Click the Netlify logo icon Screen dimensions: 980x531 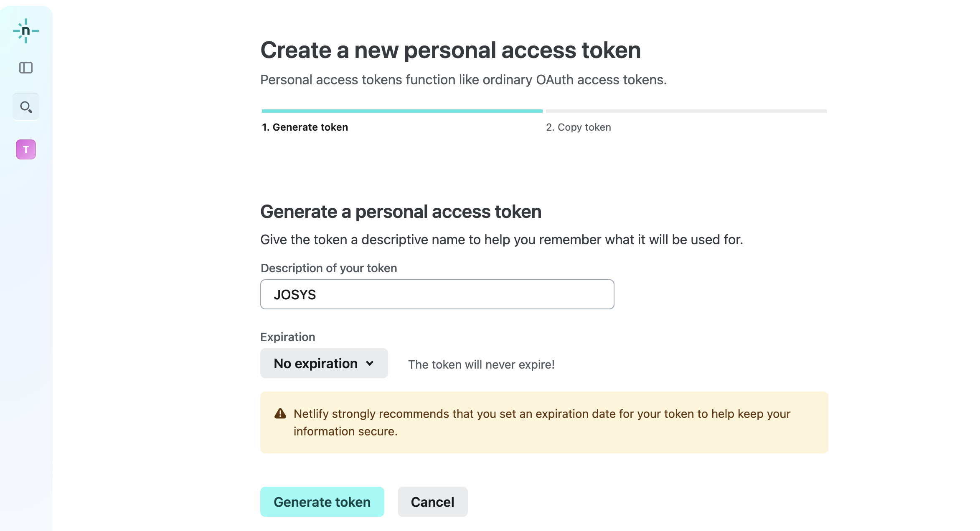tap(26, 31)
